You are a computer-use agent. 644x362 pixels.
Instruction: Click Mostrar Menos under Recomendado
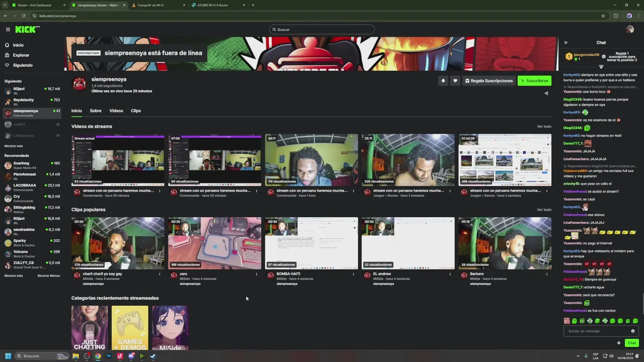(49, 276)
